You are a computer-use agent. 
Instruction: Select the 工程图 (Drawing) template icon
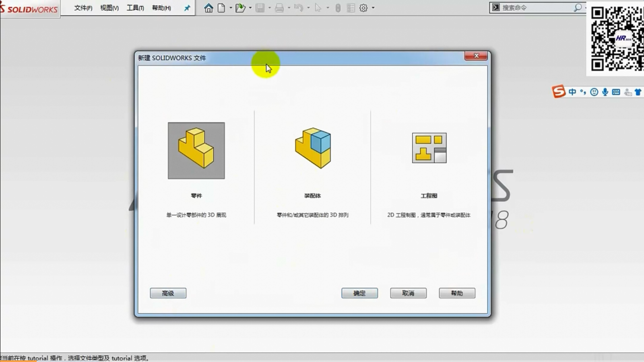point(429,148)
